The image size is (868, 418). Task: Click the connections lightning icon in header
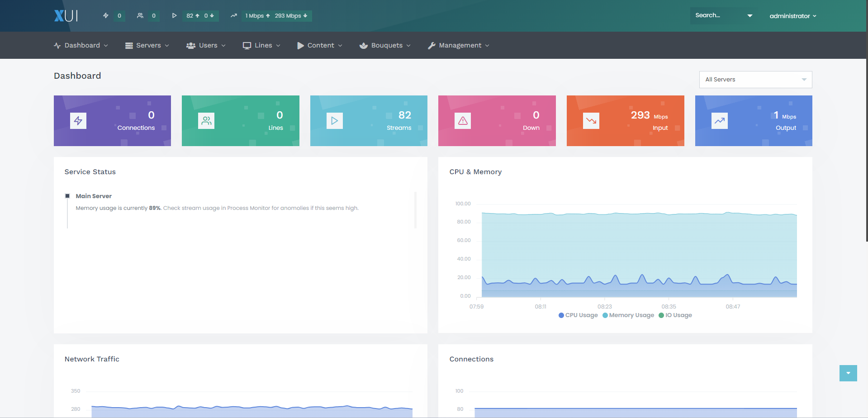[x=106, y=15]
